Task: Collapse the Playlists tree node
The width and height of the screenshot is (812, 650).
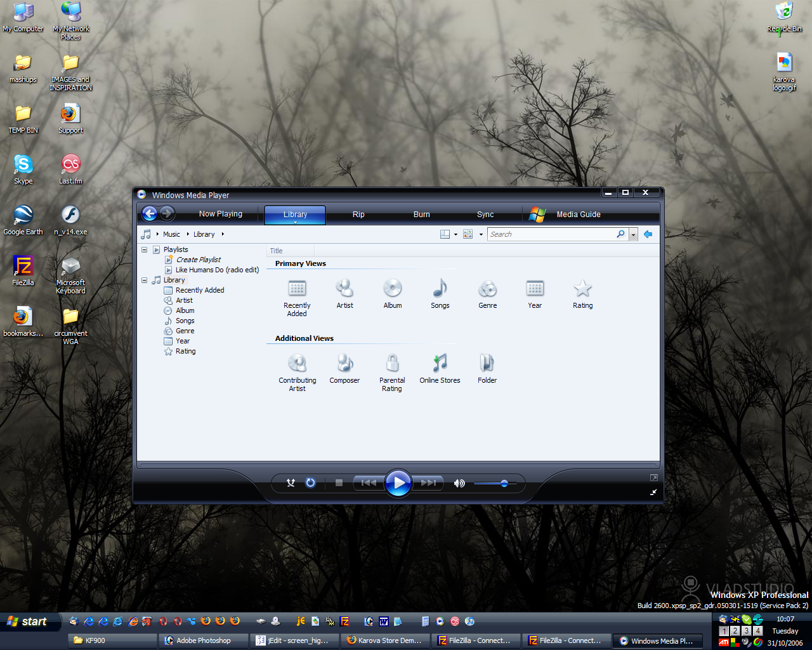Action: coord(144,249)
